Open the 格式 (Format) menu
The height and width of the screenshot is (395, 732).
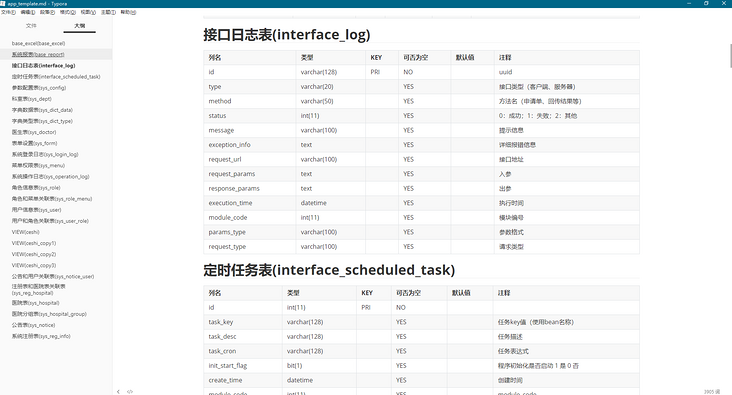(x=68, y=12)
